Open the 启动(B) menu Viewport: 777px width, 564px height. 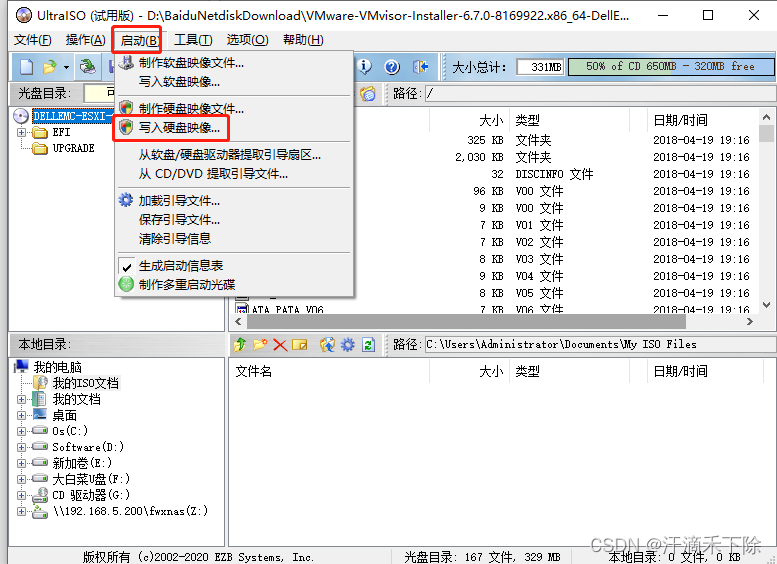tap(139, 40)
